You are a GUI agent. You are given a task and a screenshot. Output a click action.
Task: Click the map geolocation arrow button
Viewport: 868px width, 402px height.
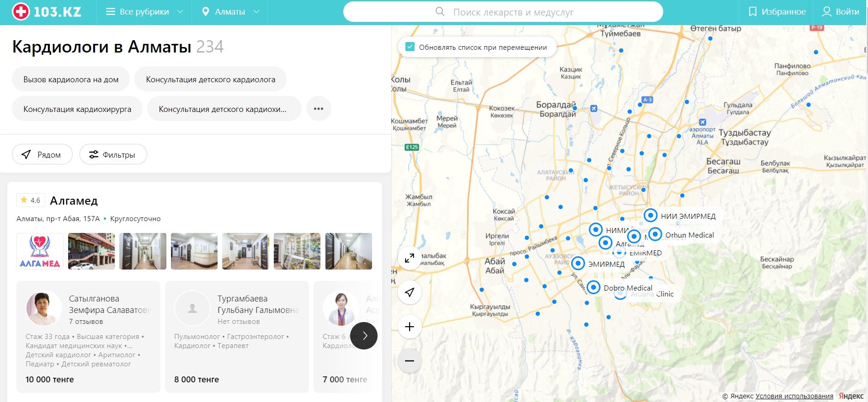coord(410,292)
